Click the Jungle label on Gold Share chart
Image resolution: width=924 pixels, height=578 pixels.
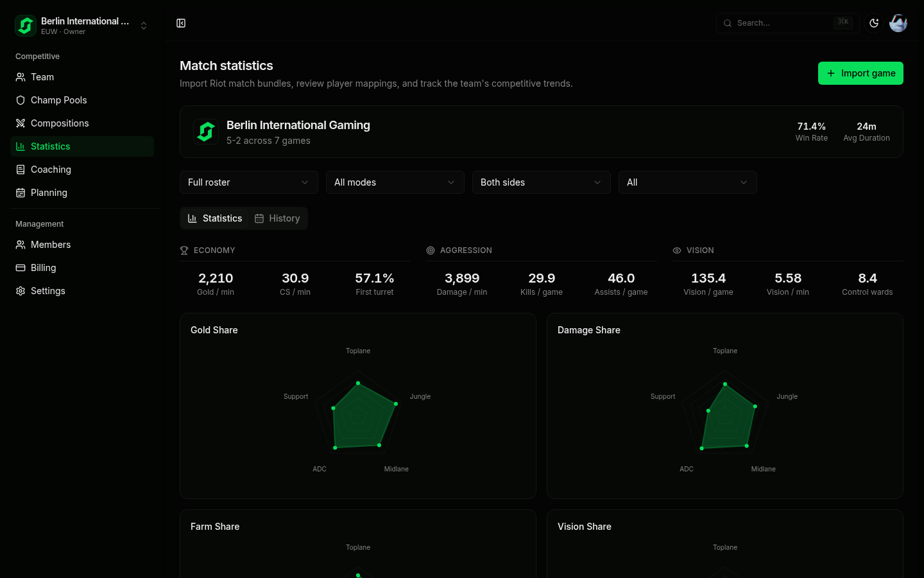point(420,396)
